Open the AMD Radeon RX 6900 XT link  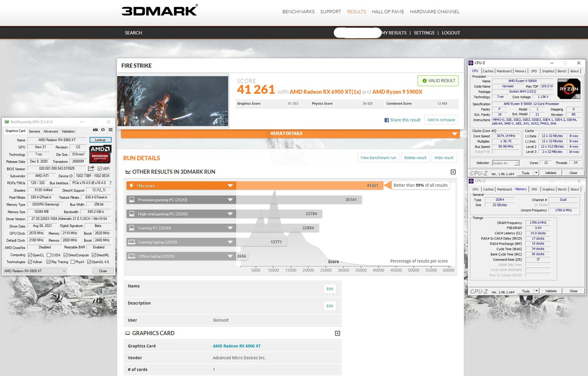237,346
